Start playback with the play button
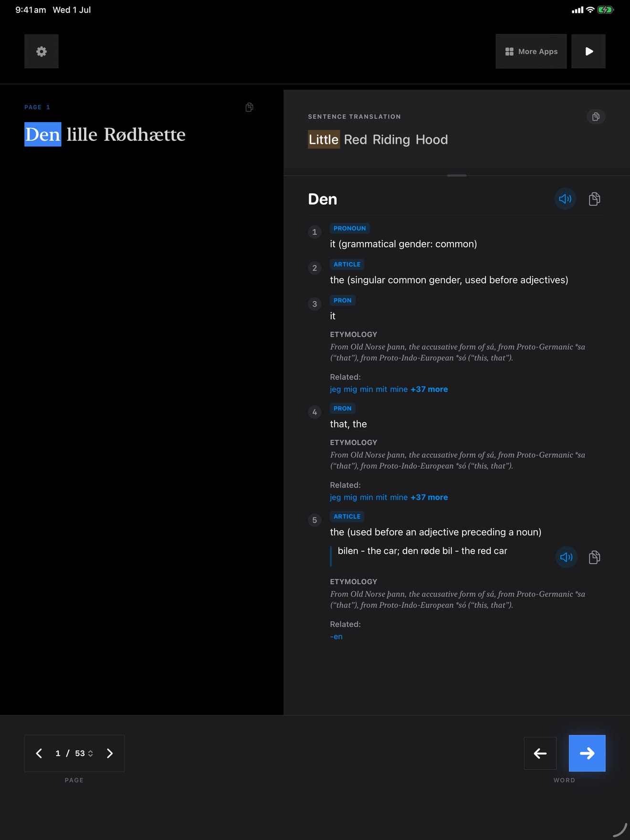630x840 pixels. 588,51
